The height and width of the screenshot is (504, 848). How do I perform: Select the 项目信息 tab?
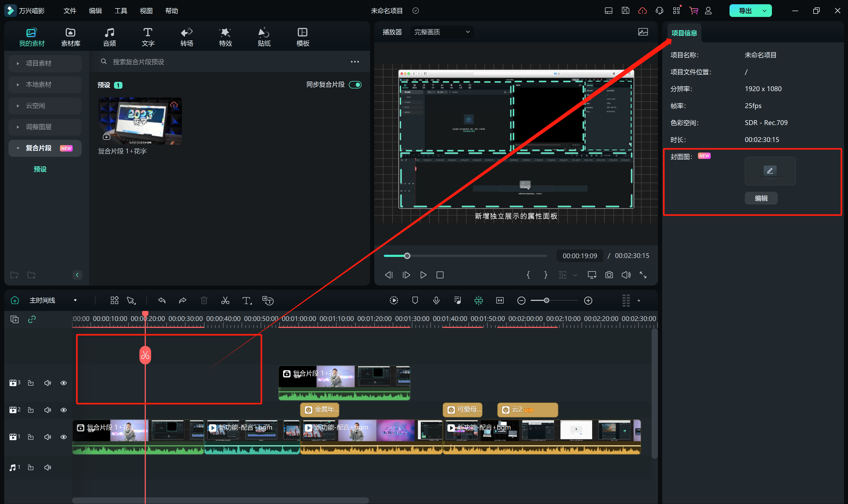tap(684, 33)
